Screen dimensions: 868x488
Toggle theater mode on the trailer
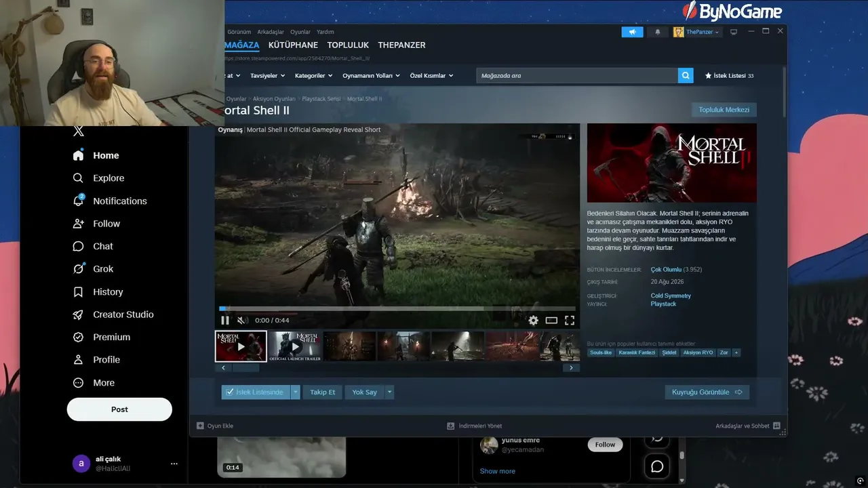point(551,321)
